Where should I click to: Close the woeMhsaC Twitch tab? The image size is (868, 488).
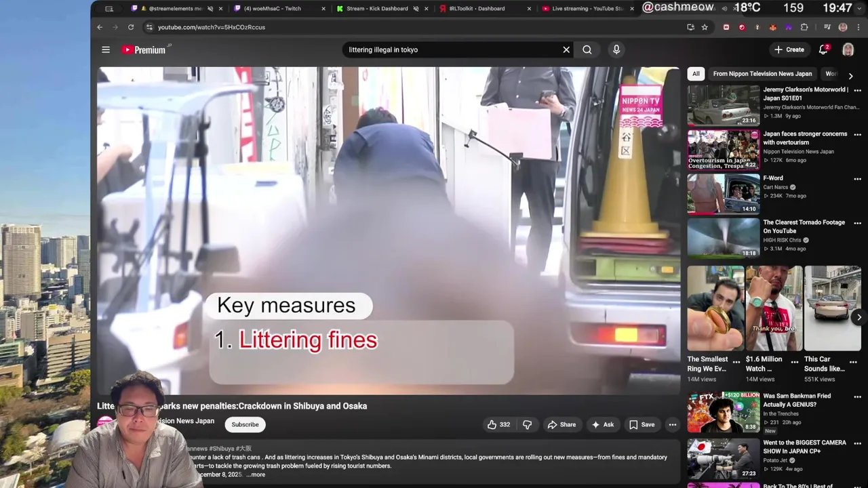point(323,9)
